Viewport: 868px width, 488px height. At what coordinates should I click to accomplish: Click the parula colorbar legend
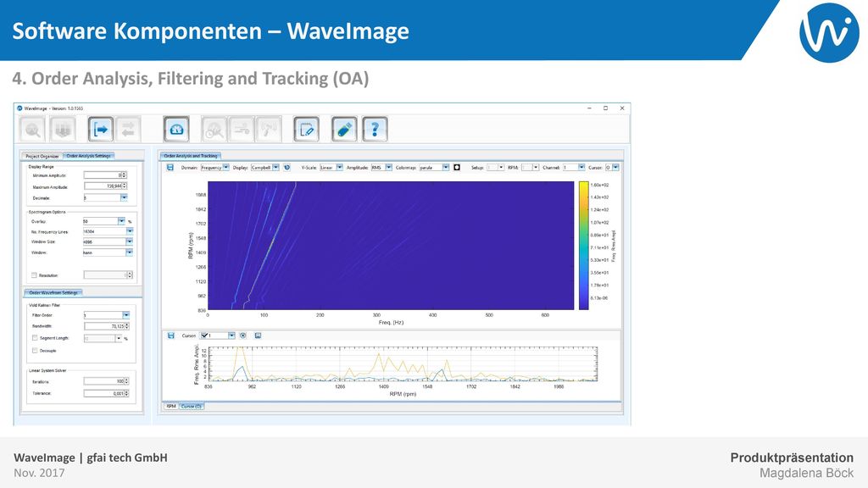pyautogui.click(x=583, y=246)
